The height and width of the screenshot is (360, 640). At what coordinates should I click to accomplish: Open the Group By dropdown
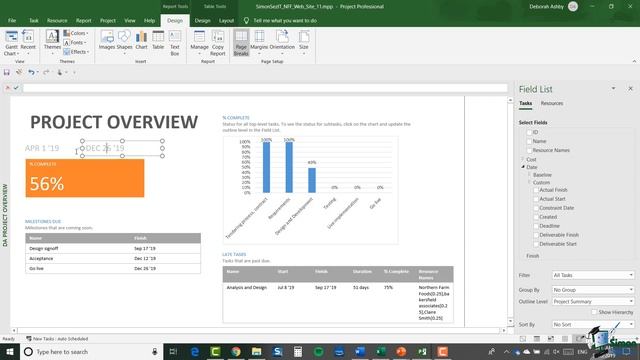pyautogui.click(x=593, y=290)
